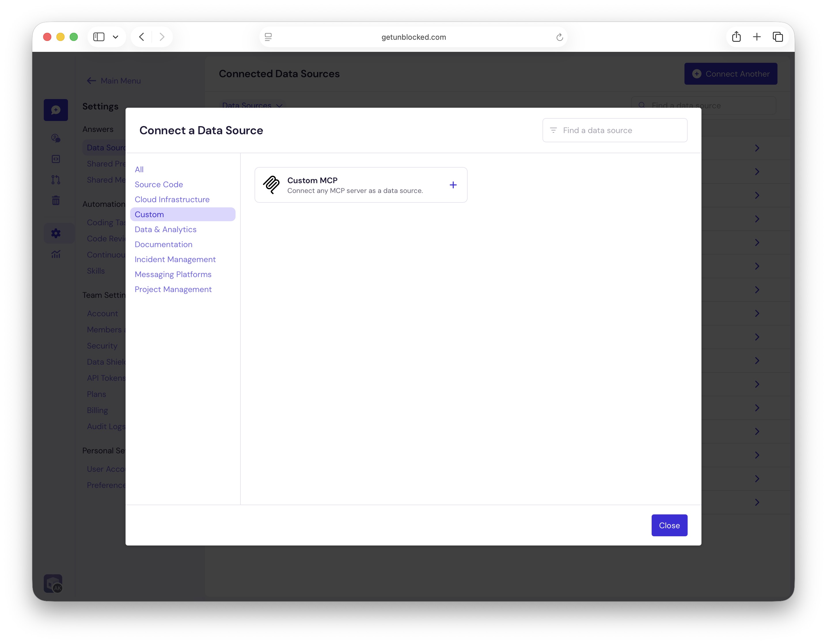
Task: Click the Connected Data Sources heading
Action: tap(279, 74)
